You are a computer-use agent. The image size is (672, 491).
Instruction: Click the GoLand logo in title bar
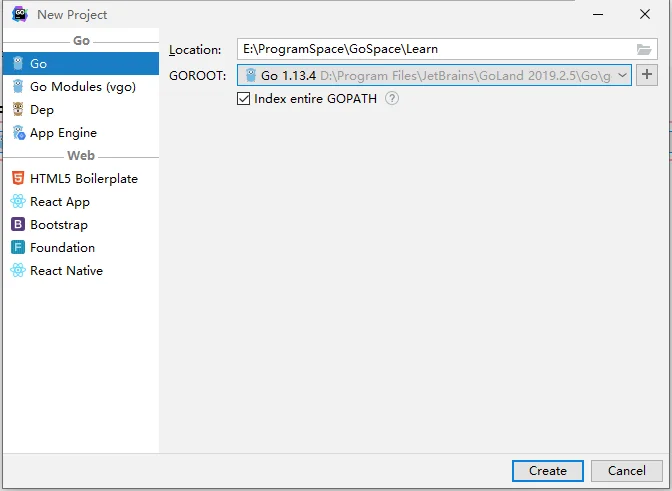pos(20,14)
